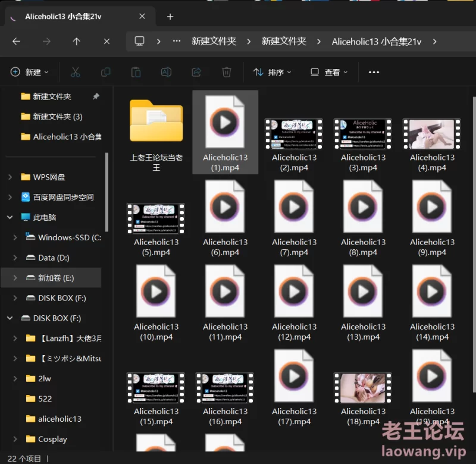Image resolution: width=476 pixels, height=464 pixels.
Task: Click the This PC monitor icon
Action: 139,41
